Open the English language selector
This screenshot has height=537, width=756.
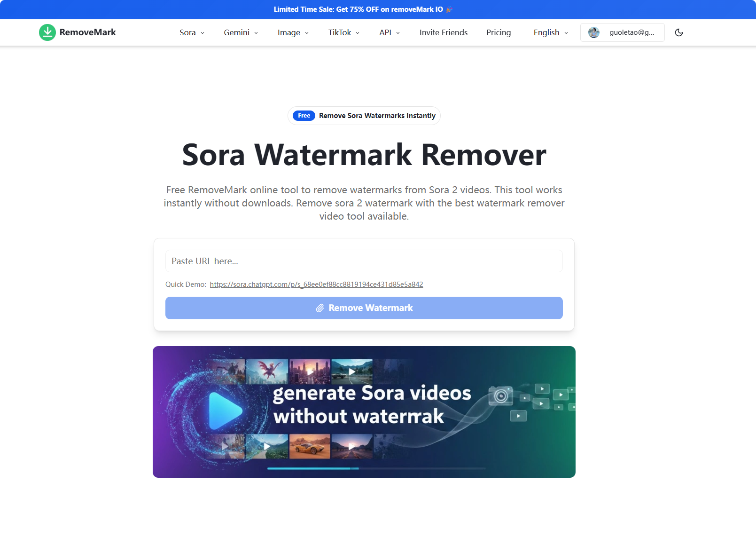[550, 32]
